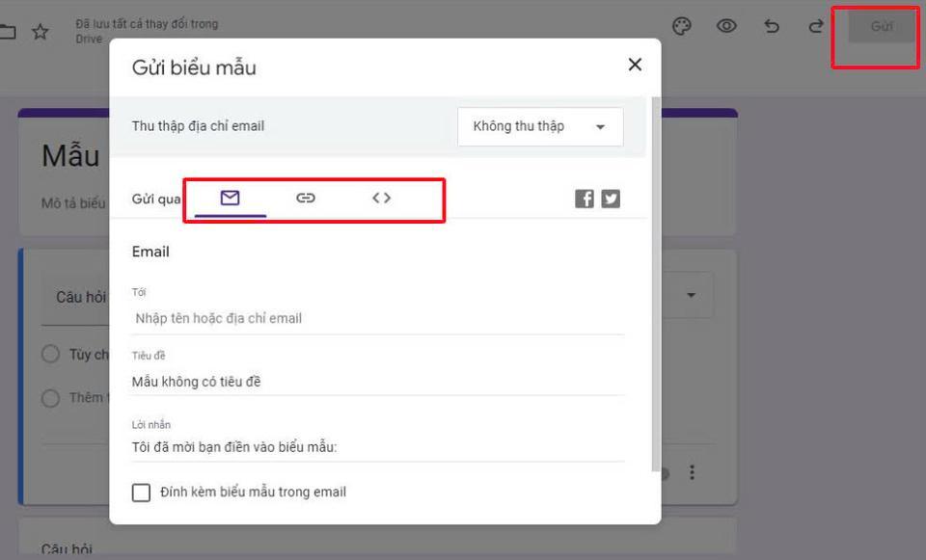The height and width of the screenshot is (560, 926).
Task: Click the redo arrow icon
Action: click(816, 27)
